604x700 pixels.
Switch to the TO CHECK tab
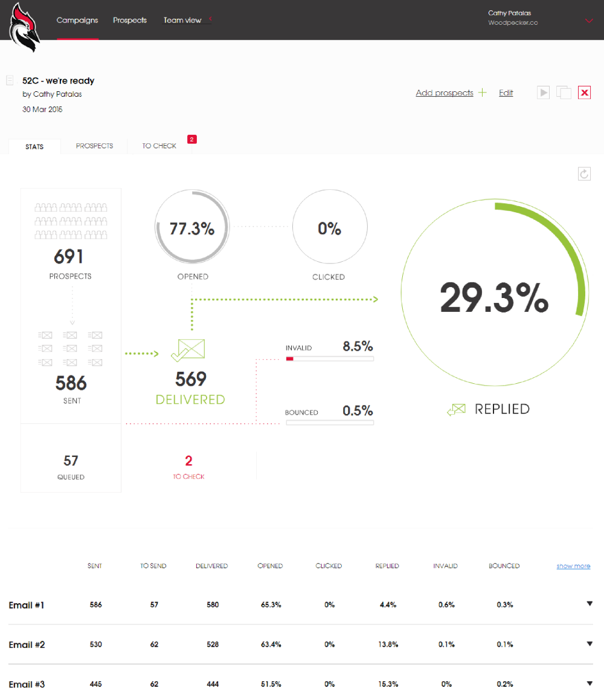tap(159, 146)
